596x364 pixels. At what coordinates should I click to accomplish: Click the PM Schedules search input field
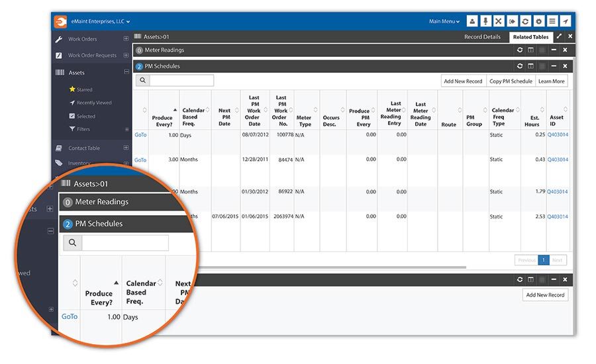181,81
